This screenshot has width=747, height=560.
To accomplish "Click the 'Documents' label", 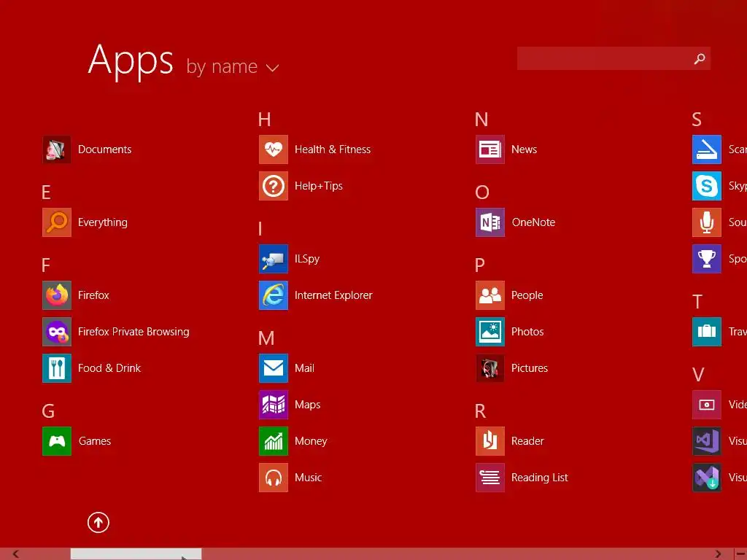I will point(105,149).
